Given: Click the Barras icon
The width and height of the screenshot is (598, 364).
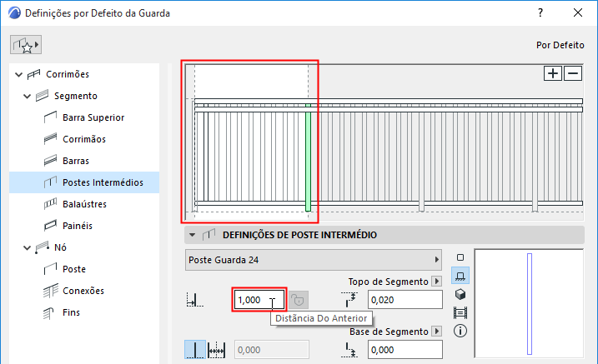Looking at the screenshot, I should (x=50, y=161).
